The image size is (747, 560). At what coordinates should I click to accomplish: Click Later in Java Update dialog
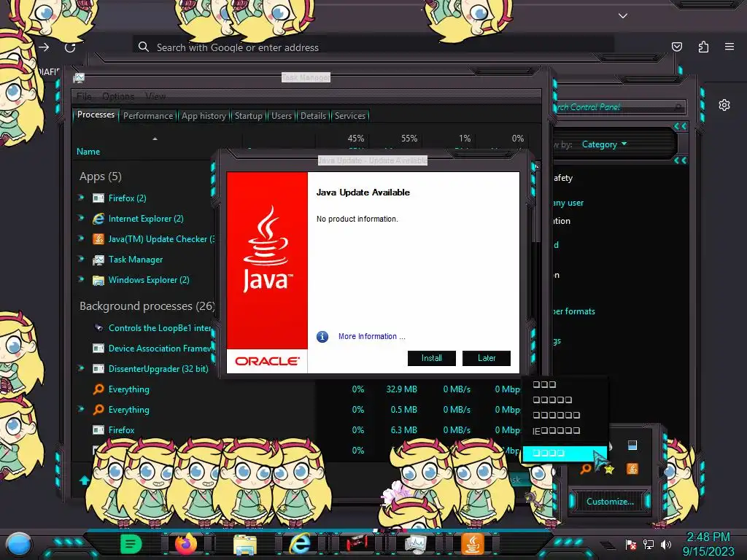(x=487, y=358)
